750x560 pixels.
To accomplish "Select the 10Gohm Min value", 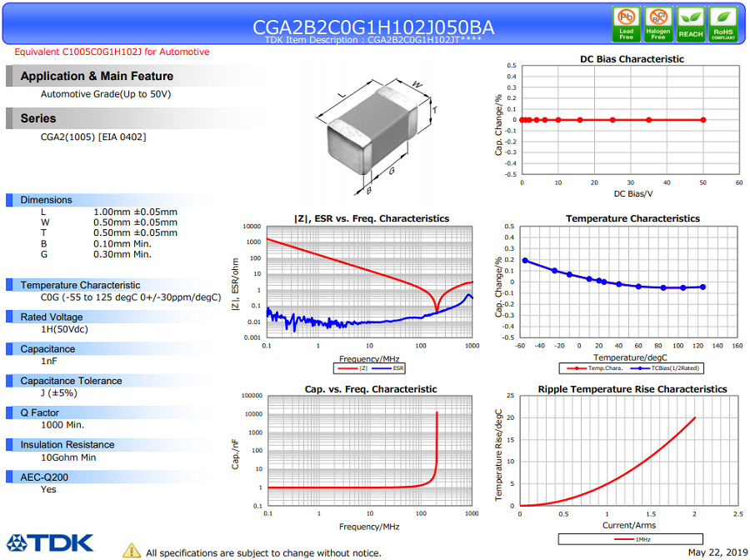I will point(68,457).
